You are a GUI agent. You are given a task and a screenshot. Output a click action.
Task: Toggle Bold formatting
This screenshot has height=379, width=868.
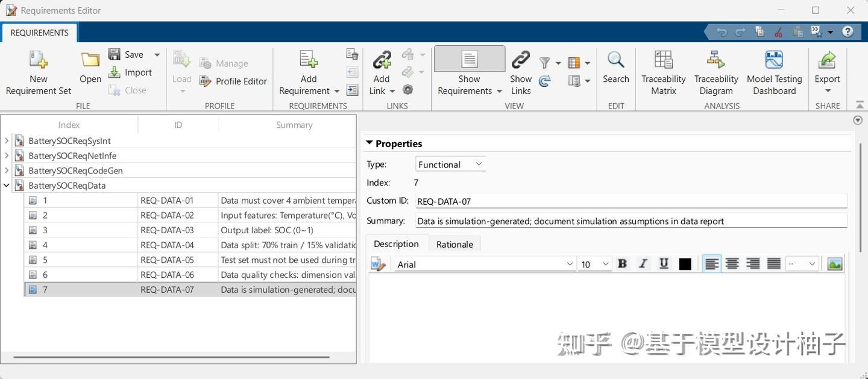(622, 263)
